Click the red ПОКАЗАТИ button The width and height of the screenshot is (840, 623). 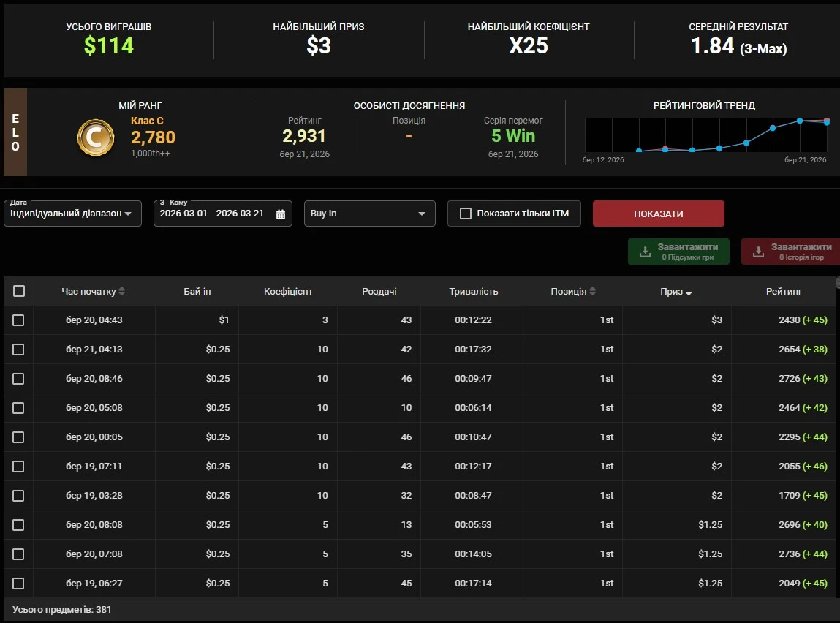point(658,214)
